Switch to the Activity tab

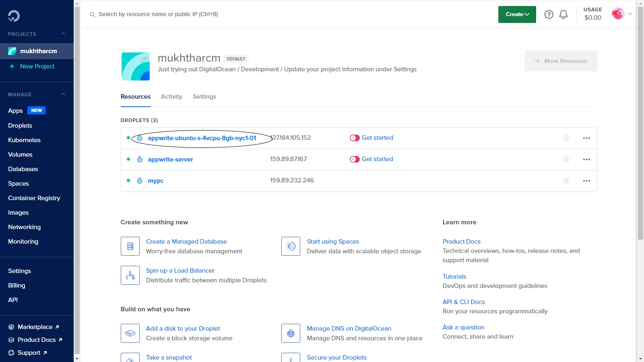(171, 97)
